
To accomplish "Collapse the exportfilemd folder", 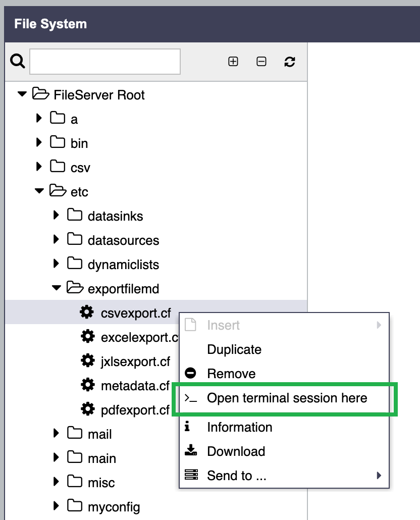I will (57, 288).
